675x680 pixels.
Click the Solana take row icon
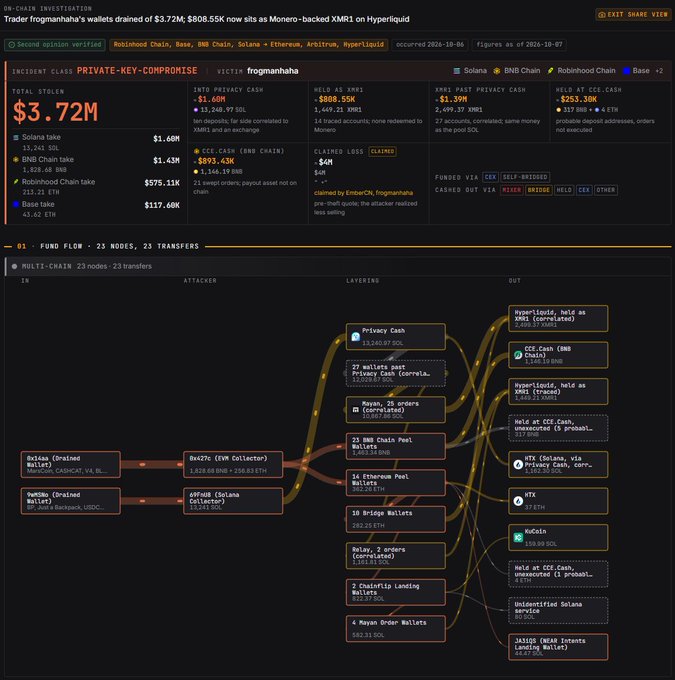tap(16, 137)
